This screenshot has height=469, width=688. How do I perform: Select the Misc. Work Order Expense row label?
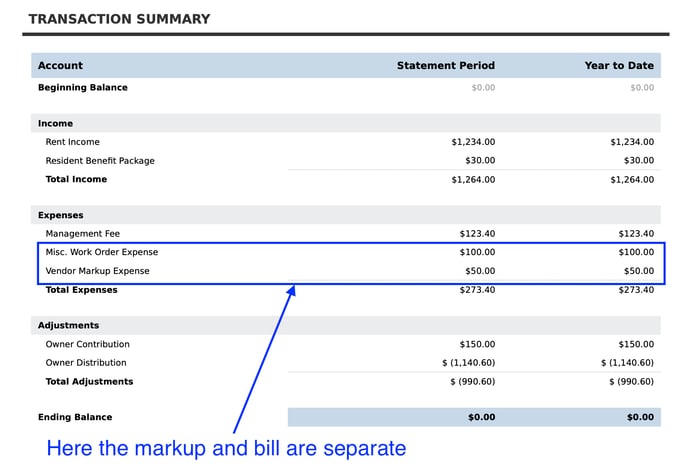tap(101, 253)
